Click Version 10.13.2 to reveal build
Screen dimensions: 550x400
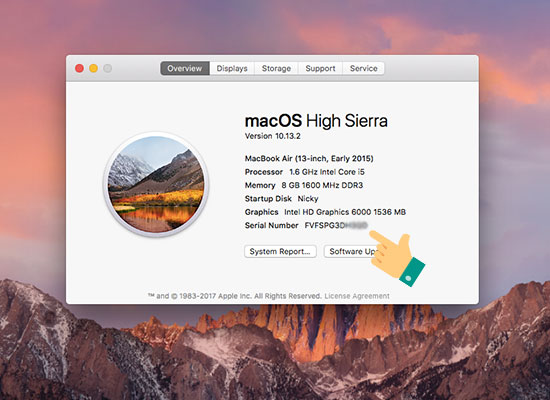tap(273, 136)
